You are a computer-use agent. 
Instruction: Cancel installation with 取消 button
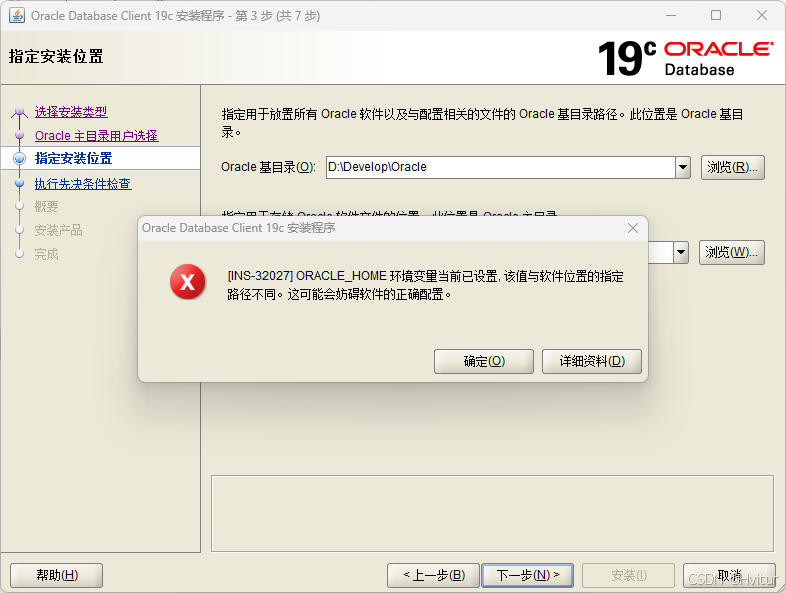729,575
